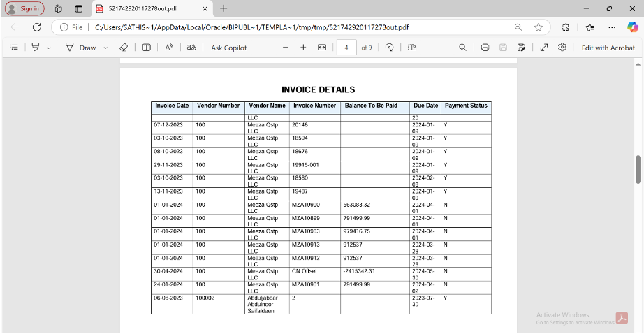
Task: Zoom out with the minus button
Action: click(285, 48)
